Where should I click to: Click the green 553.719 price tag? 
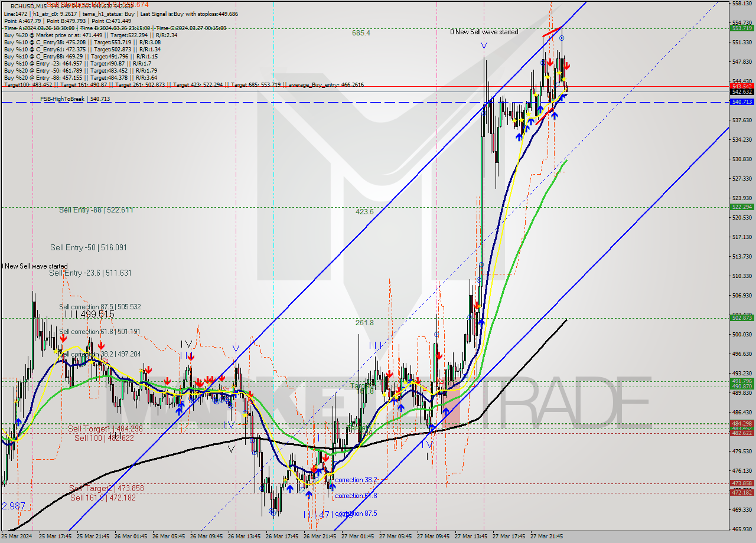[742, 28]
